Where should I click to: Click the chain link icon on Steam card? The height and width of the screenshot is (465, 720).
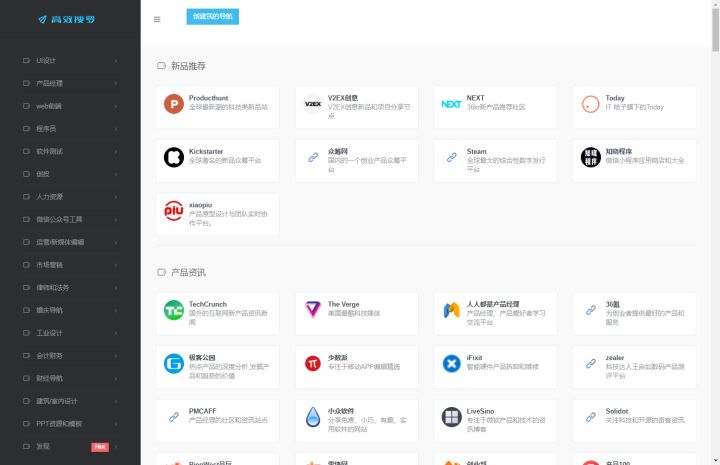tap(452, 157)
